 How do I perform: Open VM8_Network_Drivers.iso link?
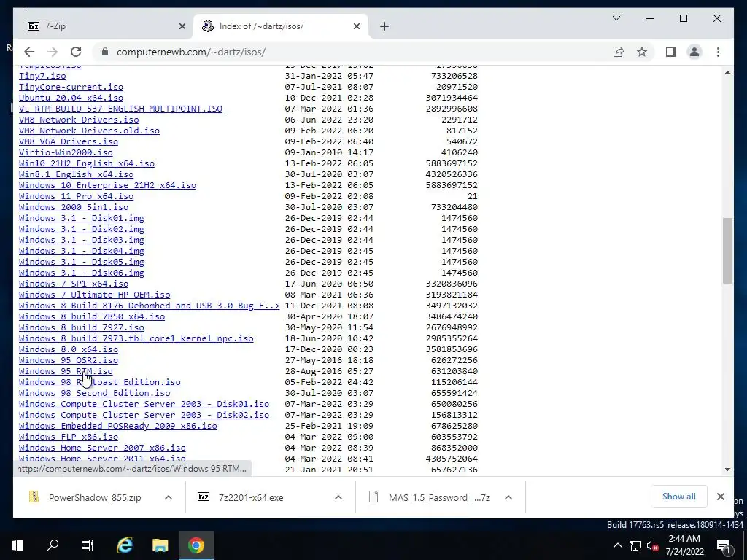[x=79, y=120]
